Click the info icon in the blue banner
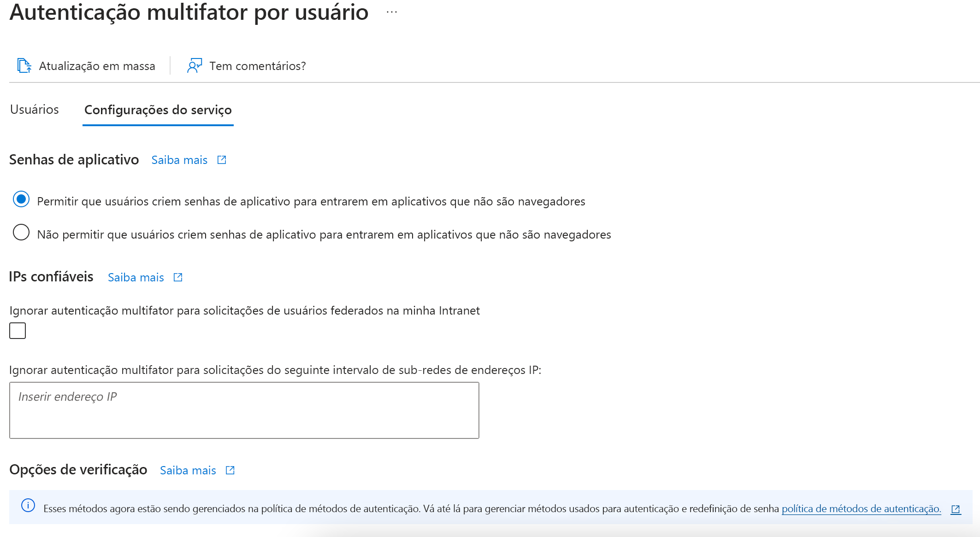980x537 pixels. [28, 505]
